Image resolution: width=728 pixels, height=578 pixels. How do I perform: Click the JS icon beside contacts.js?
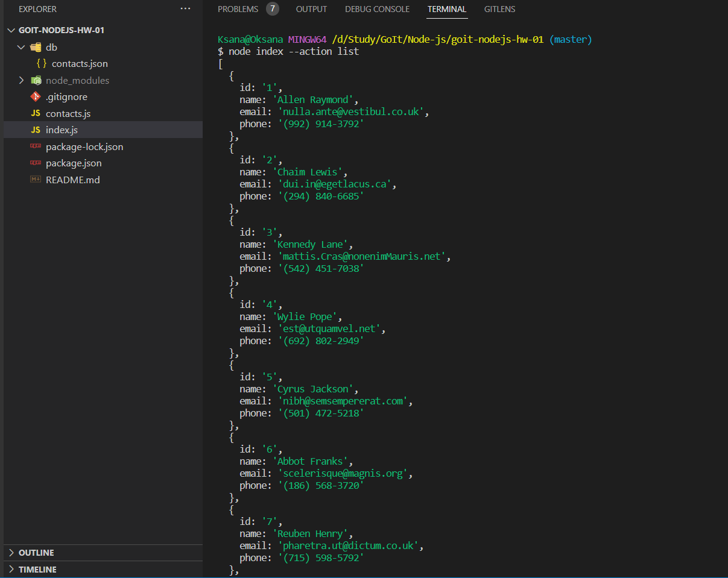coord(35,113)
